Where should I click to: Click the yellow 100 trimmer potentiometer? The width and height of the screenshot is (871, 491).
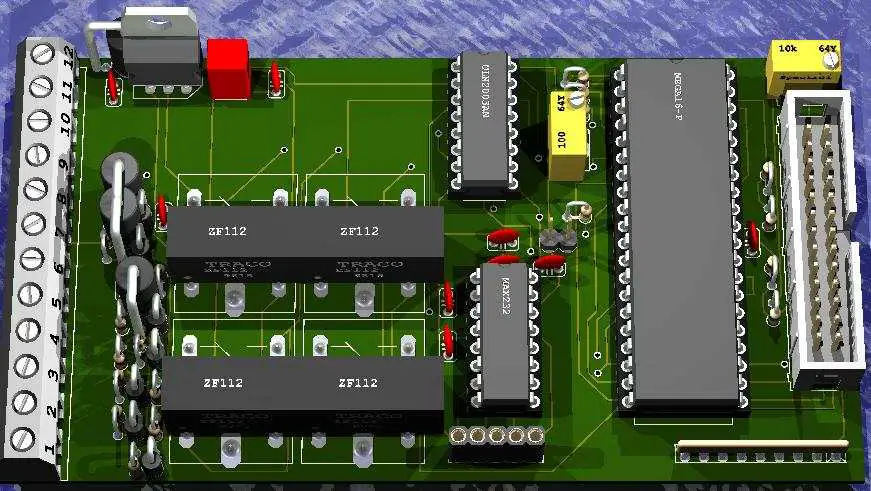[x=564, y=134]
